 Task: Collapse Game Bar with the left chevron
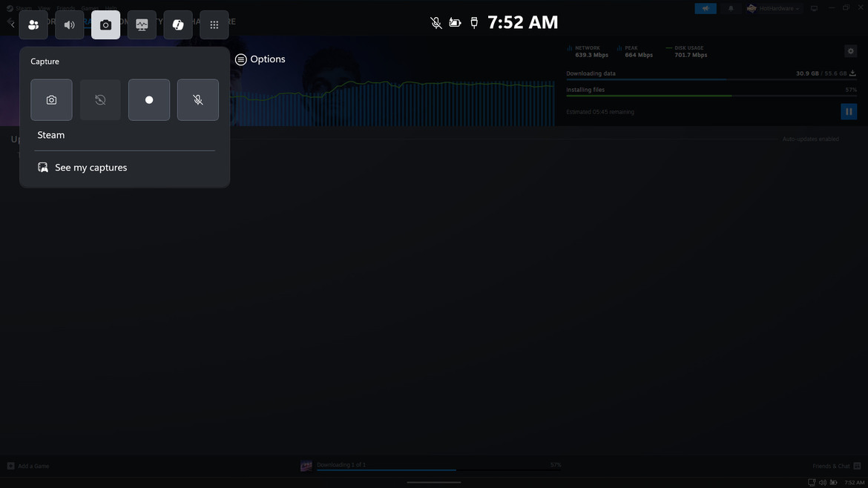point(12,24)
